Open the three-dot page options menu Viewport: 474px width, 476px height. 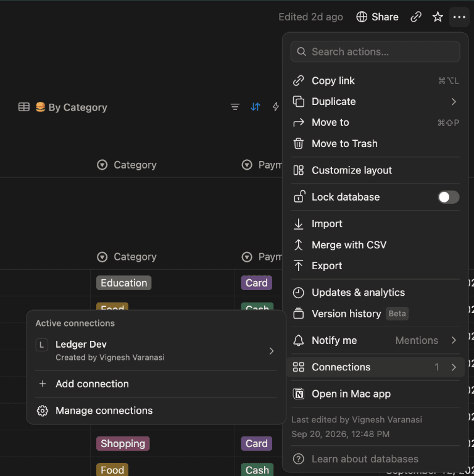click(x=459, y=17)
